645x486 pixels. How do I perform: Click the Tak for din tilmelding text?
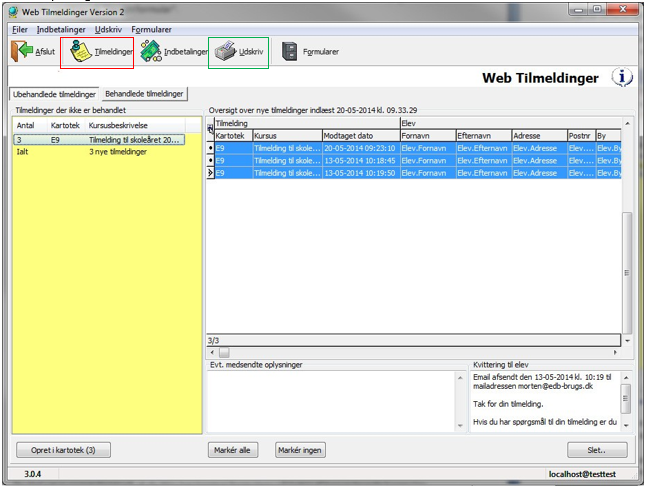508,404
